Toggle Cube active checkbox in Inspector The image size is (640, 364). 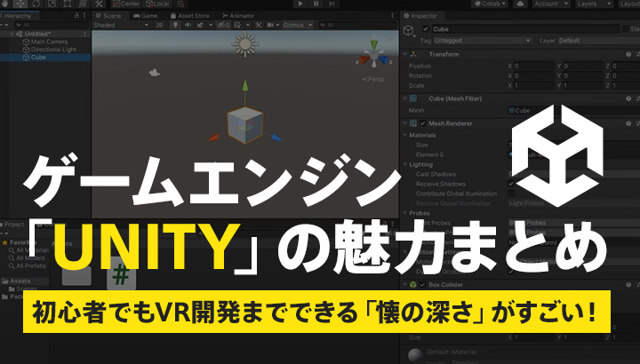tap(426, 29)
